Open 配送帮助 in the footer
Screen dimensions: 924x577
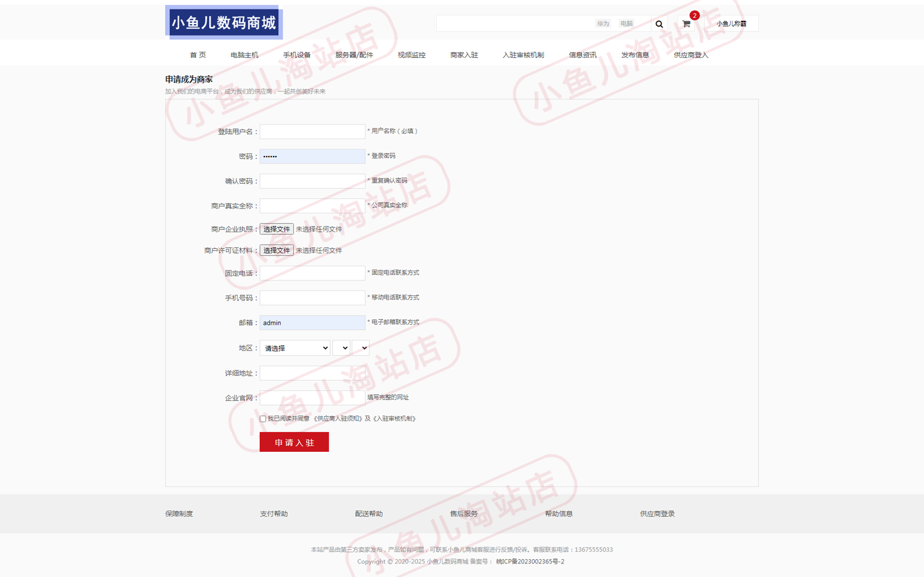[x=369, y=514]
